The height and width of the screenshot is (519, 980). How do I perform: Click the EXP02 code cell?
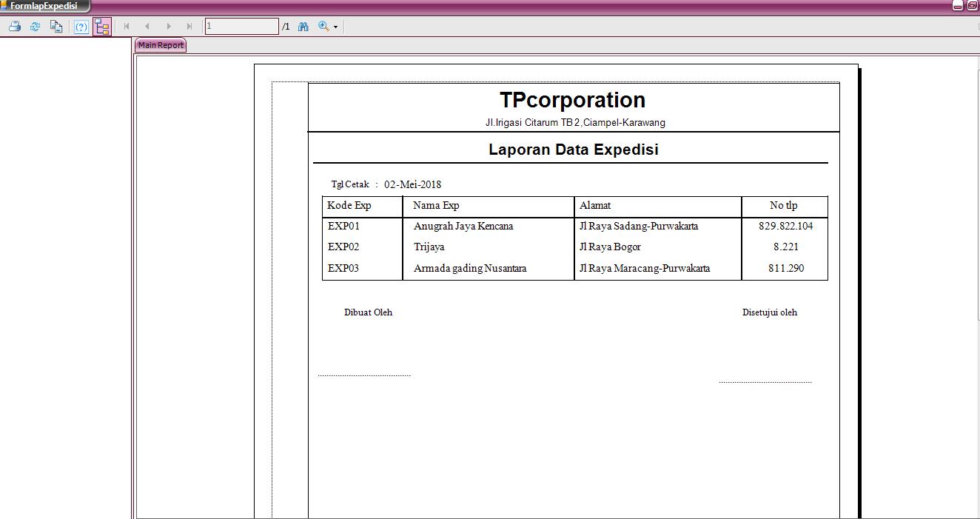coord(343,247)
